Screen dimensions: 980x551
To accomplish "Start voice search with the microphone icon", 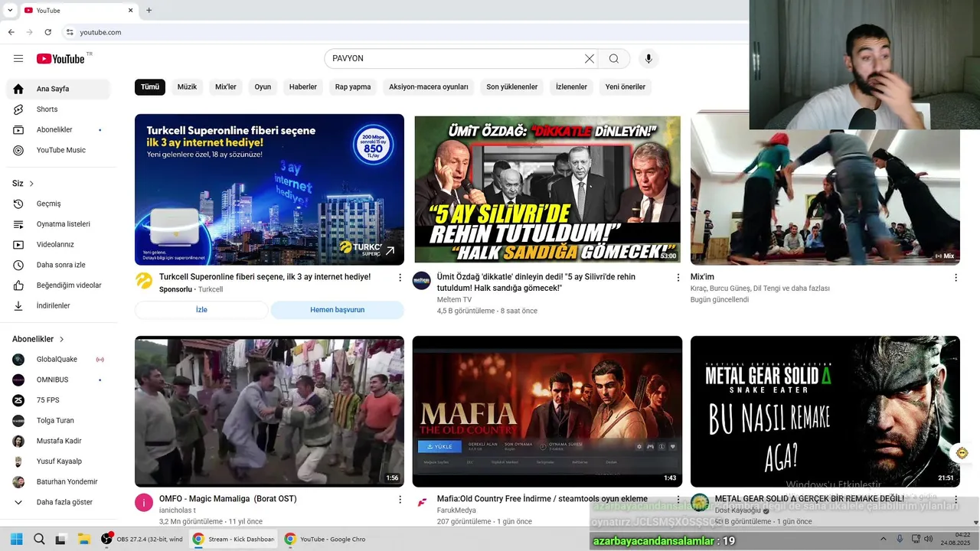I will click(x=648, y=59).
